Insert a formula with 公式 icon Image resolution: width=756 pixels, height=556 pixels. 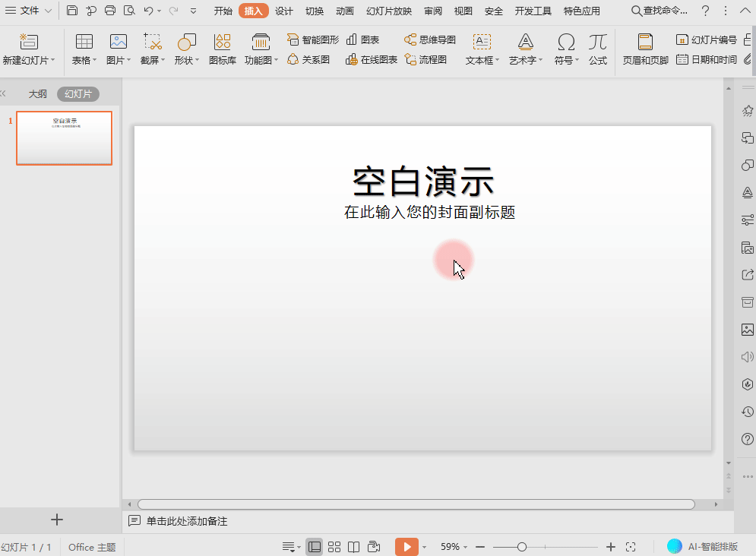pos(597,49)
